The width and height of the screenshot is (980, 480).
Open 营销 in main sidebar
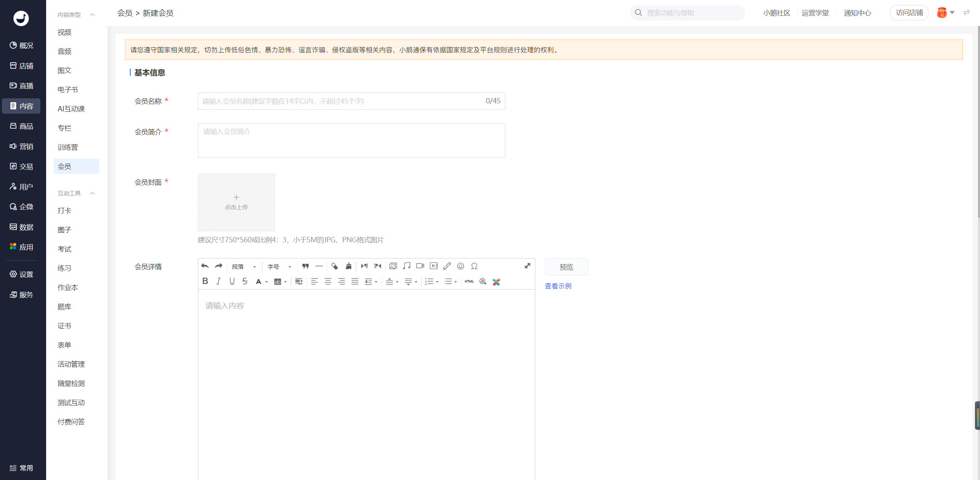[21, 146]
